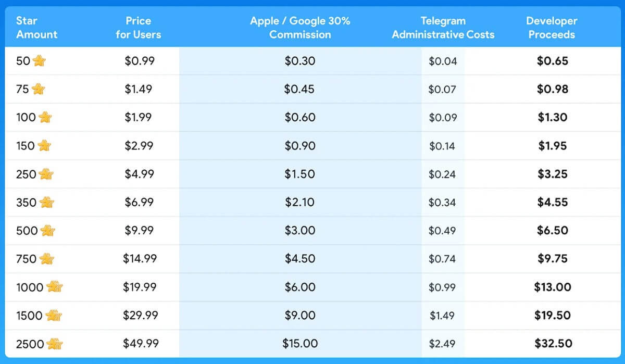The width and height of the screenshot is (625, 364).
Task: Click the star icon next to 75
Action: point(38,89)
